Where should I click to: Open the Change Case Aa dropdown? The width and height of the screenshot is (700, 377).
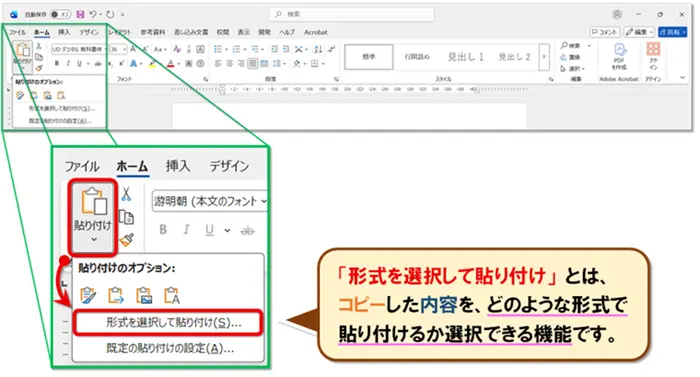(x=160, y=49)
